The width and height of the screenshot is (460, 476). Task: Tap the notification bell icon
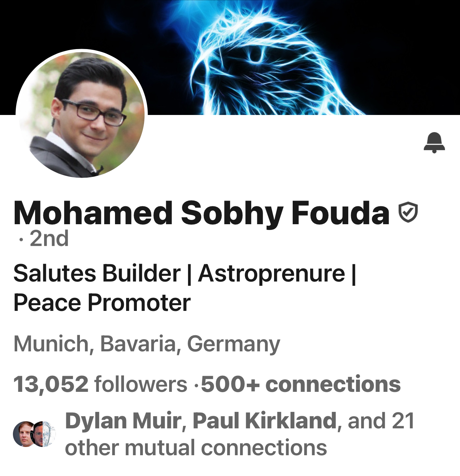[434, 143]
